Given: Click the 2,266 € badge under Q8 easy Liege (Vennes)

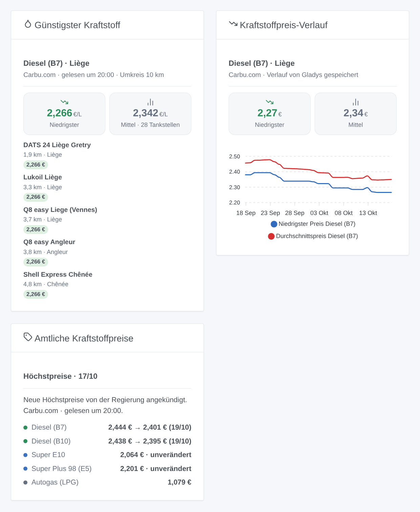Looking at the screenshot, I should [36, 230].
